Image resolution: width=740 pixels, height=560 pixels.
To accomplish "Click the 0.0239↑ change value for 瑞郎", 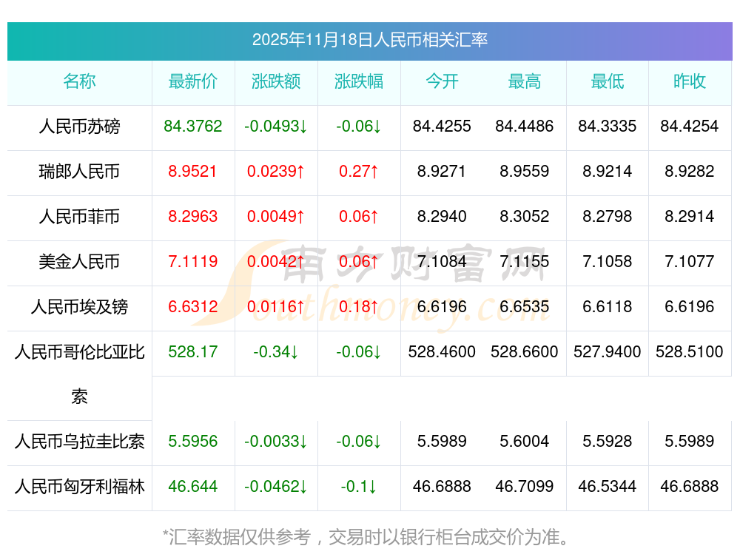I will click(x=276, y=172).
